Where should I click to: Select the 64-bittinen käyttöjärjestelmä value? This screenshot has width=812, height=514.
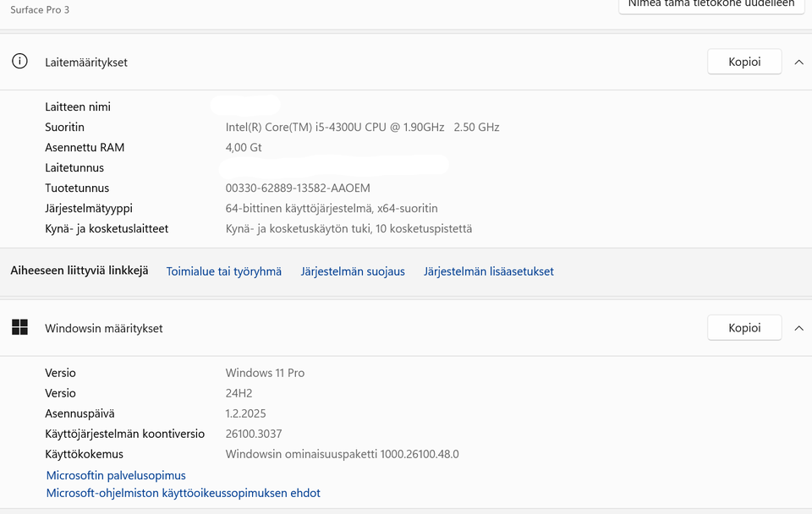[332, 208]
